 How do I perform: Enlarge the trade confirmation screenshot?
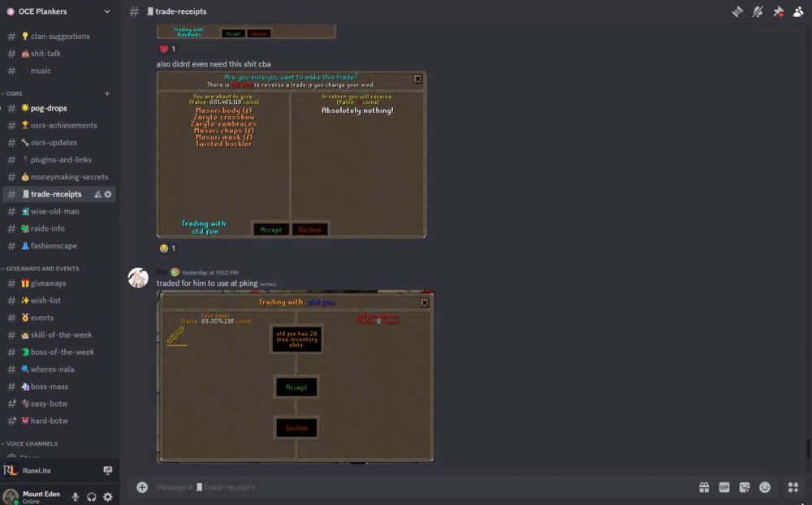click(292, 154)
